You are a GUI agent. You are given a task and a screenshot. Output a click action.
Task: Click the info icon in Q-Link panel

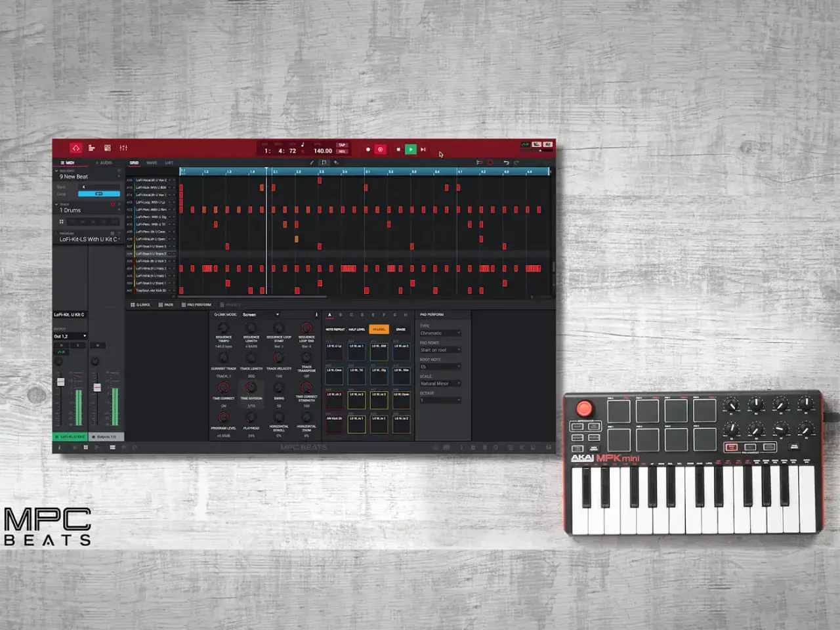pos(316,315)
